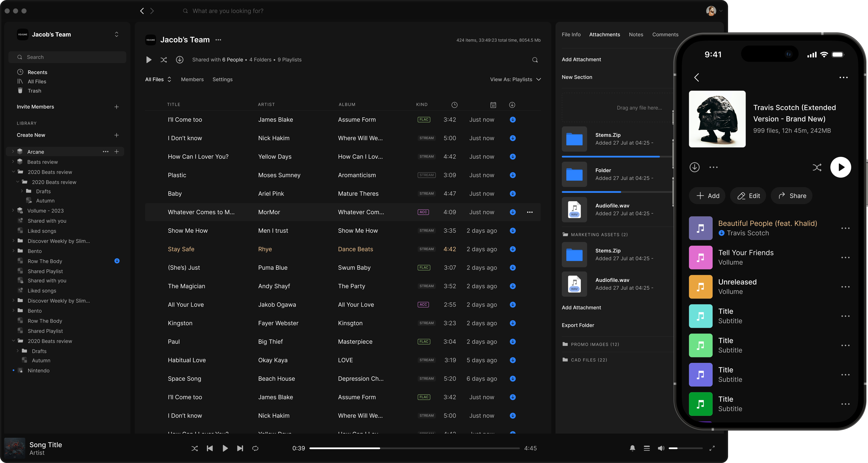Add item to Arcane with plus icon

pos(116,152)
